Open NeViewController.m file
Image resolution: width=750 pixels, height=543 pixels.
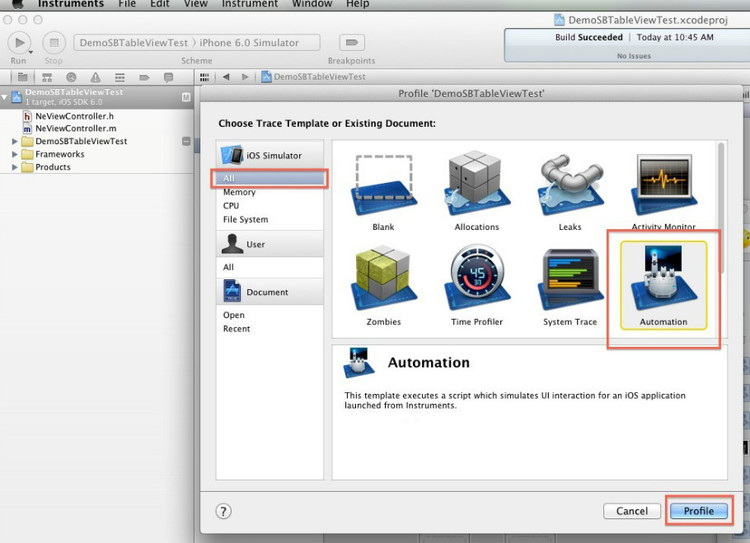(x=75, y=129)
